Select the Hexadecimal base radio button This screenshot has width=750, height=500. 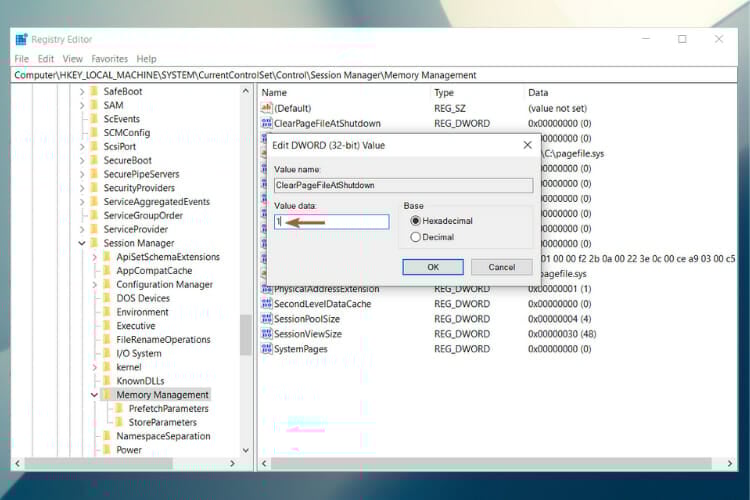pos(416,221)
